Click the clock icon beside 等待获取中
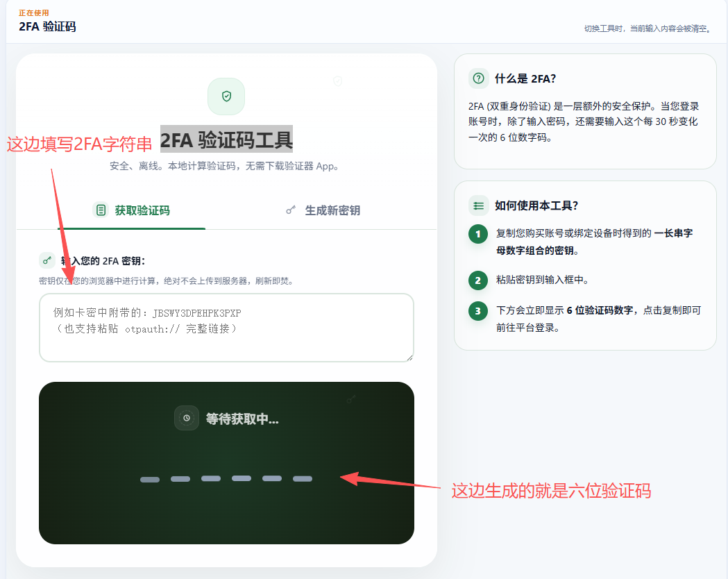Viewport: 728px width, 579px height. [x=187, y=418]
